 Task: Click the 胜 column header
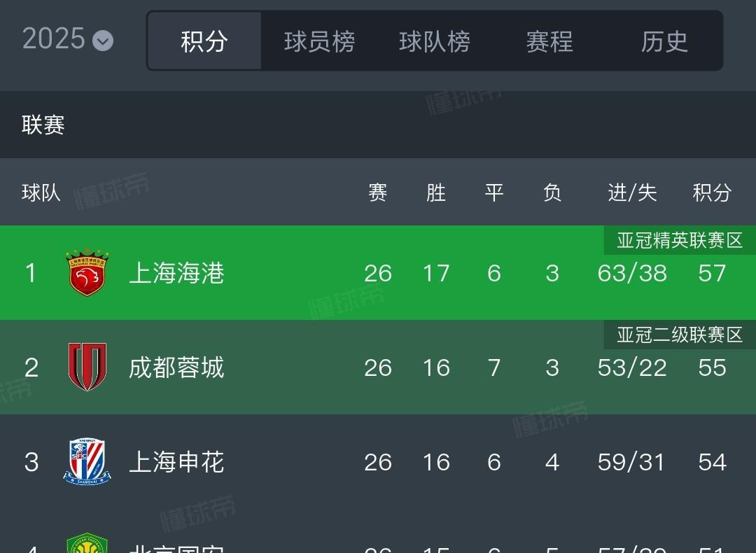tap(436, 192)
